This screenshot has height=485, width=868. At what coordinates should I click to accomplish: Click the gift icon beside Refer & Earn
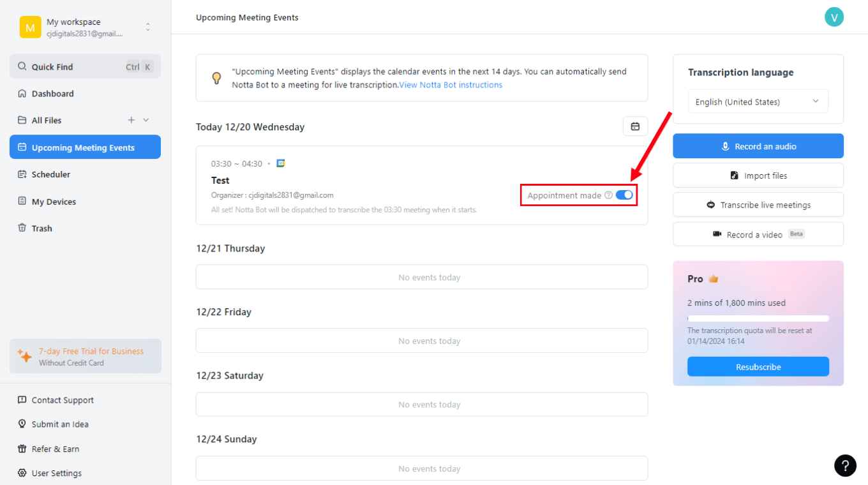(x=22, y=449)
